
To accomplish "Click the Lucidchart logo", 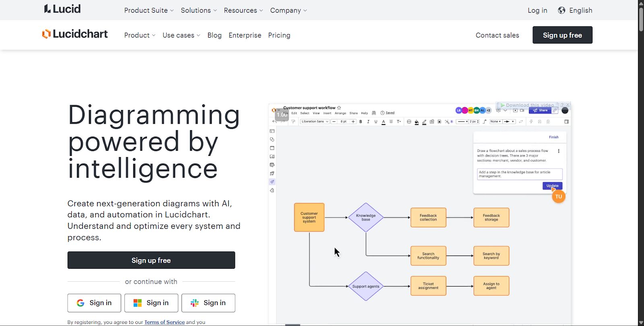I will tap(75, 34).
